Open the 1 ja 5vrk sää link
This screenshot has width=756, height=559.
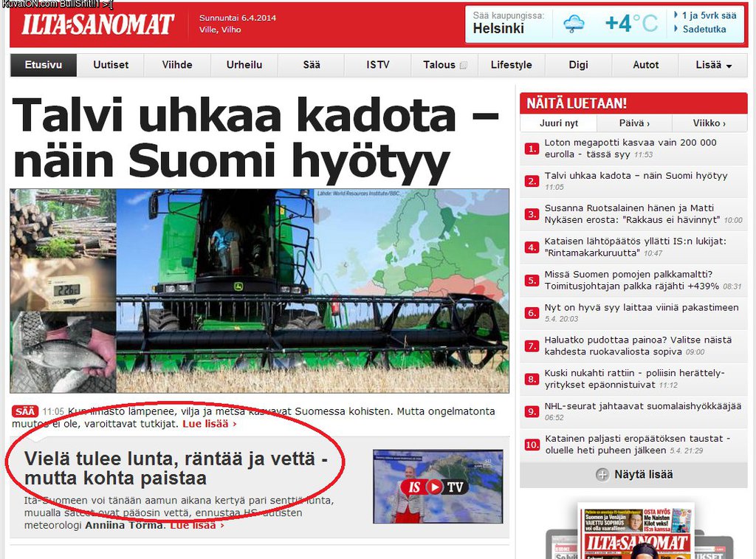[x=708, y=15]
